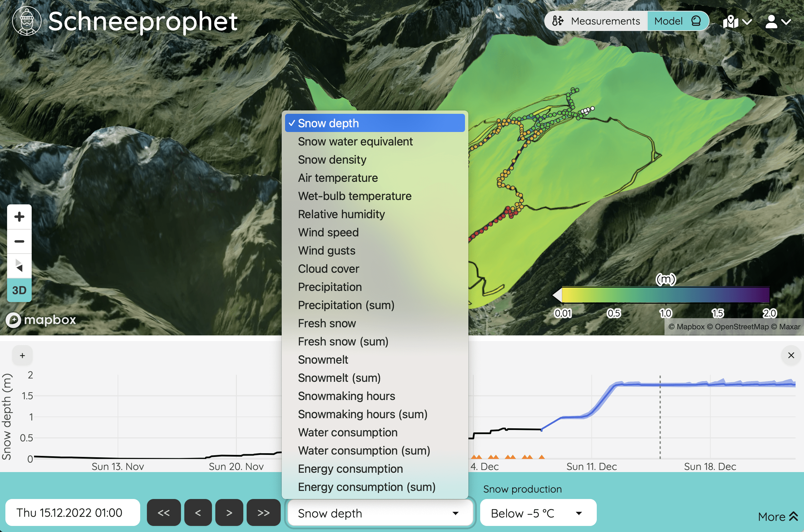This screenshot has width=804, height=532.
Task: Choose Air temperature from the list
Action: click(x=375, y=178)
